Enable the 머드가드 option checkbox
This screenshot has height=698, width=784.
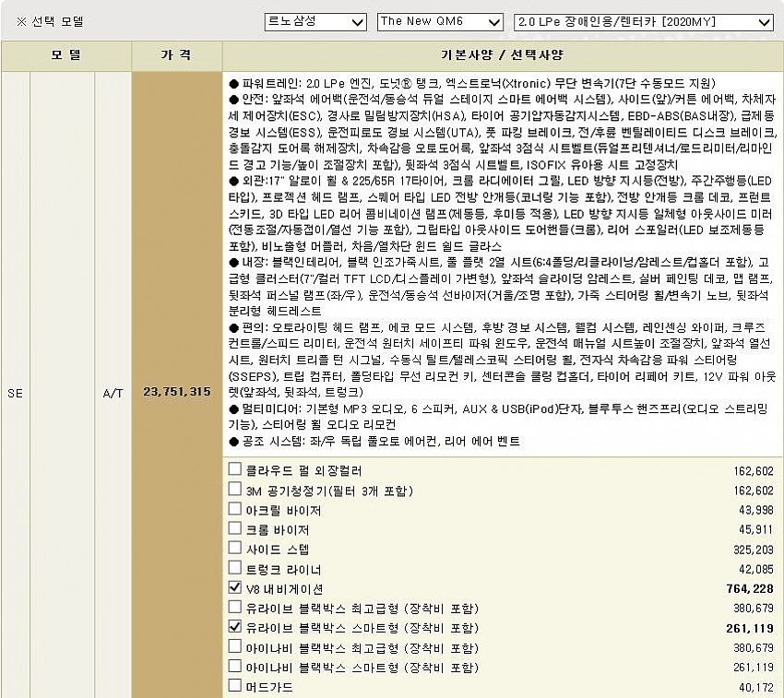(235, 685)
